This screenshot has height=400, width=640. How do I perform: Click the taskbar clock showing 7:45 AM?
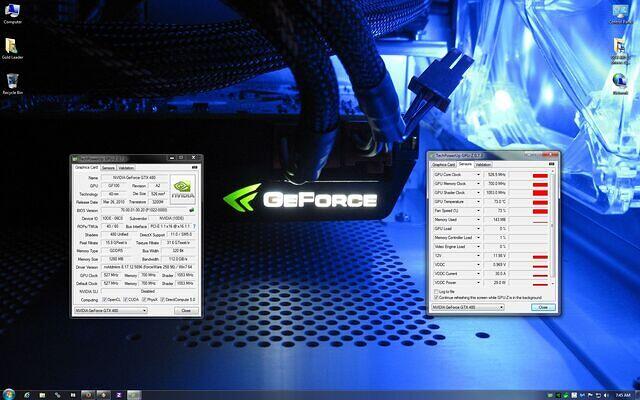coord(623,395)
